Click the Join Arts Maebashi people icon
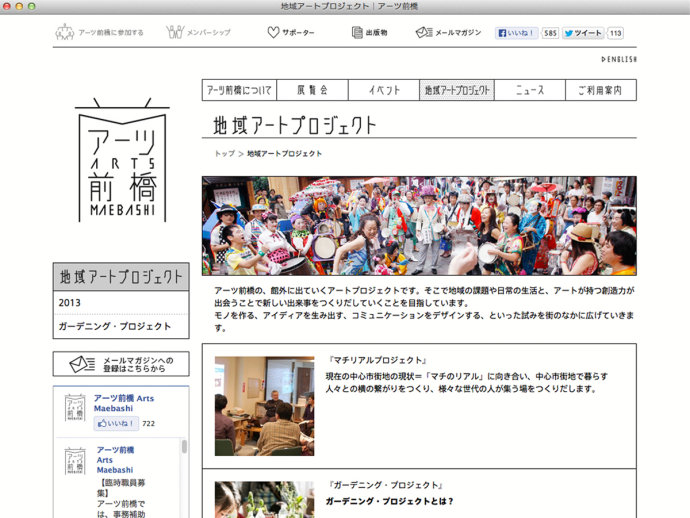Image resolution: width=690 pixels, height=518 pixels. (x=65, y=32)
